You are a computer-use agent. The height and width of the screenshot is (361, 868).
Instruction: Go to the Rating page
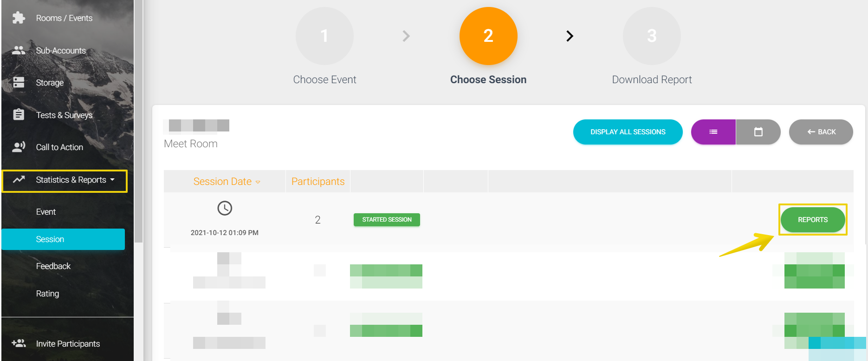tap(47, 293)
